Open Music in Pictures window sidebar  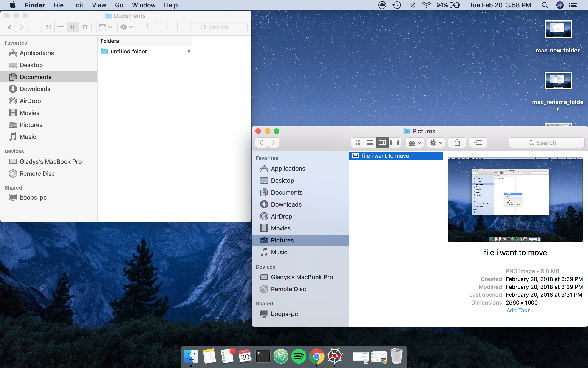(300, 252)
